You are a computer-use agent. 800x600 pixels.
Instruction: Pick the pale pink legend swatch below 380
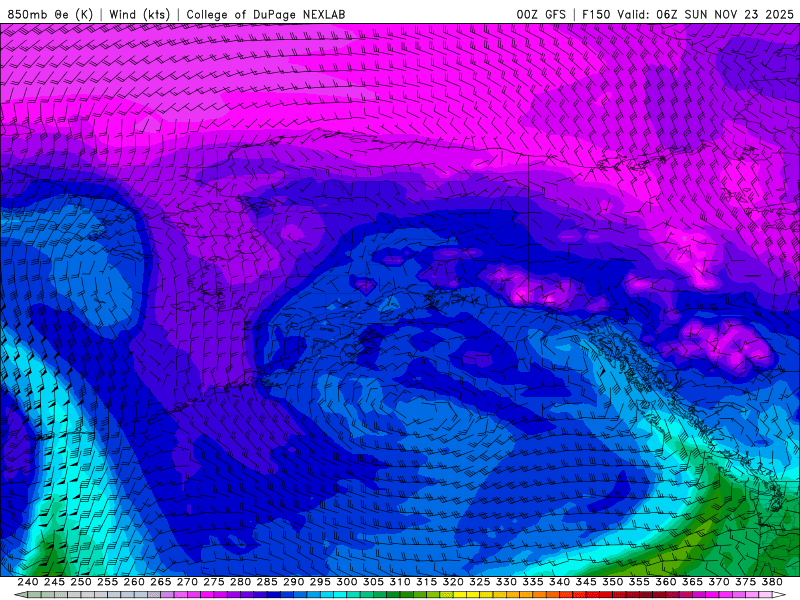765,595
